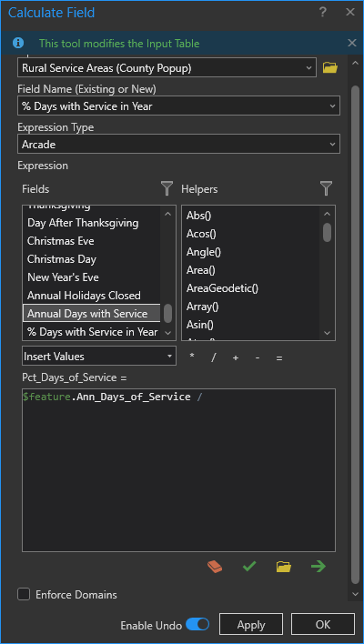Click the green arrow export-expression icon
This screenshot has height=644, width=364.
tap(318, 567)
